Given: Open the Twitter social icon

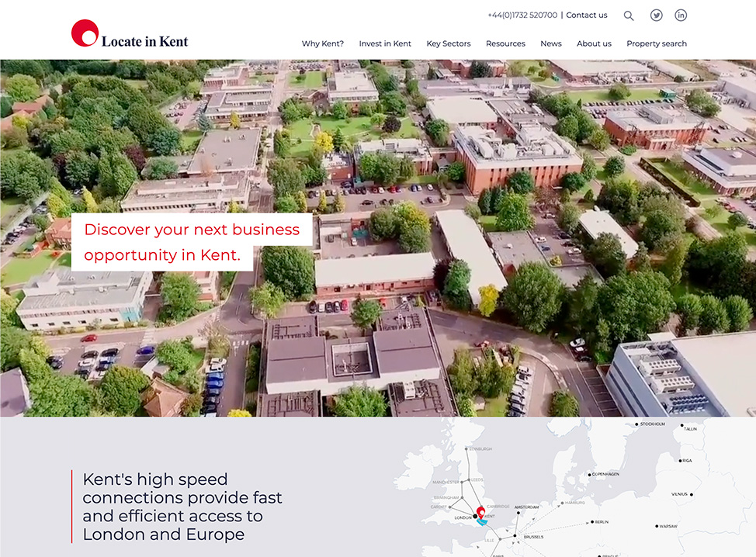Looking at the screenshot, I should [x=657, y=16].
